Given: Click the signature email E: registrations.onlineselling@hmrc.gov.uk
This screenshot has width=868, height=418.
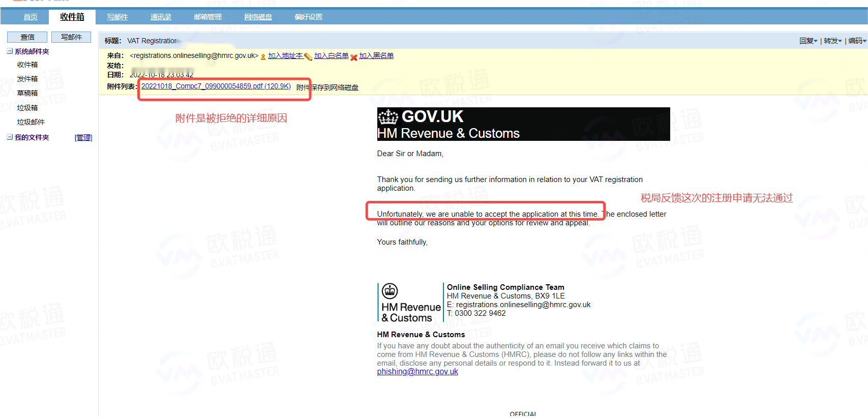Looking at the screenshot, I should (x=519, y=305).
